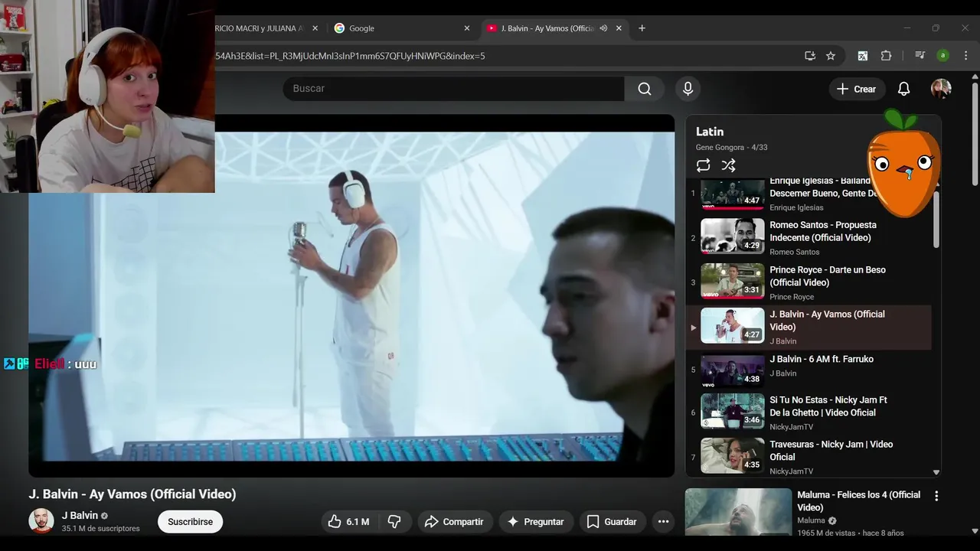Click the Preguntar button
The image size is (980, 551).
coord(536,522)
